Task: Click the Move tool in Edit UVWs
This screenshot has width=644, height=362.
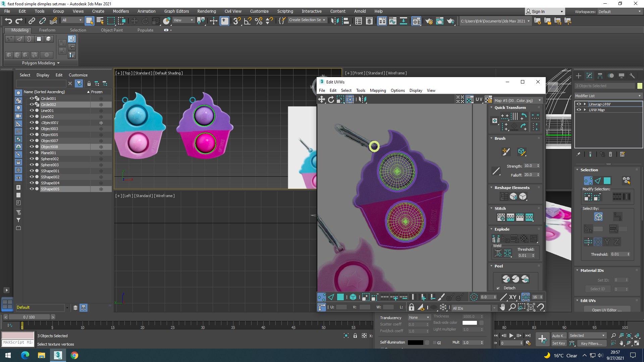Action: click(x=321, y=99)
